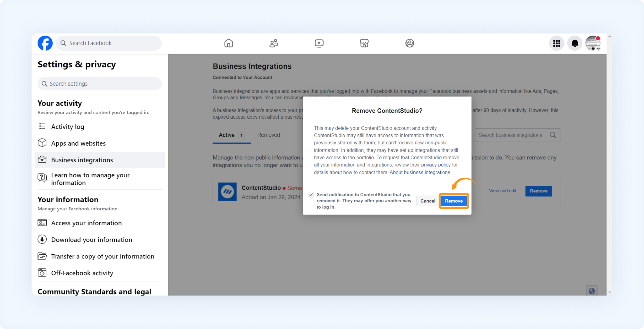The height and width of the screenshot is (329, 644).
Task: Click the ContentStudio app logo
Action: click(227, 192)
